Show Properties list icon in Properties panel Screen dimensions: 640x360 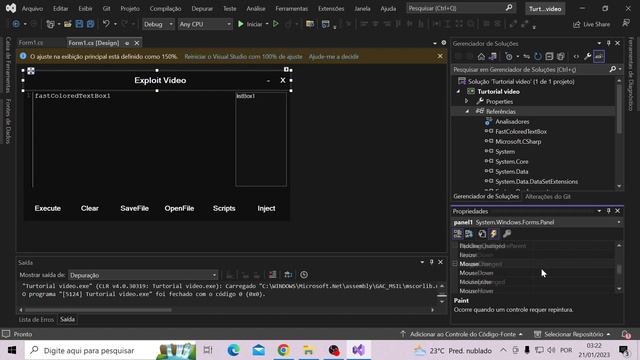click(482, 233)
